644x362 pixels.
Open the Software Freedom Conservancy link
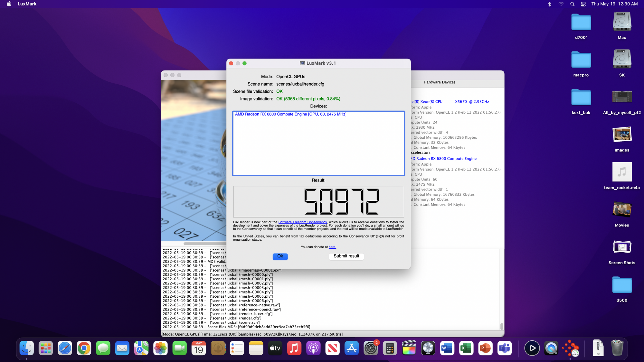(x=302, y=222)
